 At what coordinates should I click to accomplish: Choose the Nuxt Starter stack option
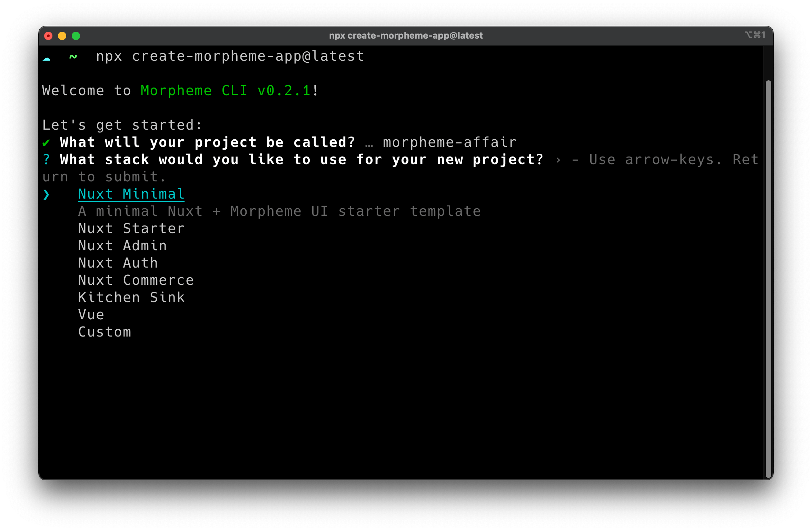tap(131, 229)
